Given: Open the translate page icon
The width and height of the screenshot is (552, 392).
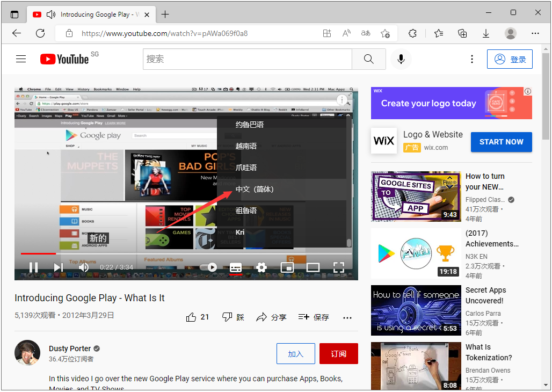Looking at the screenshot, I should click(366, 33).
